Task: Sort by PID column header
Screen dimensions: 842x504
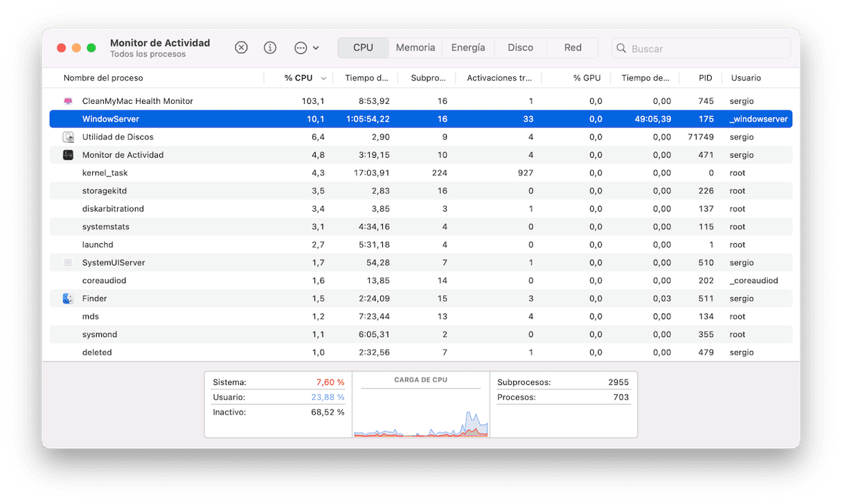Action: click(x=705, y=78)
